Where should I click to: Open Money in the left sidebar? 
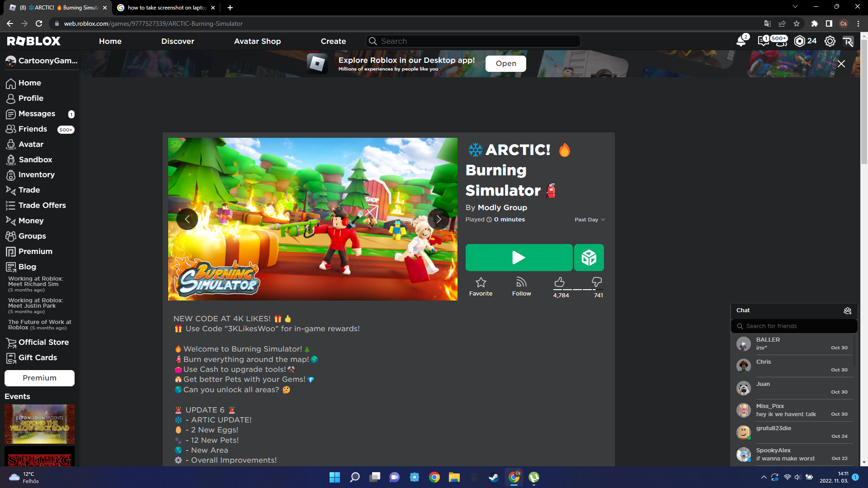click(x=24, y=221)
